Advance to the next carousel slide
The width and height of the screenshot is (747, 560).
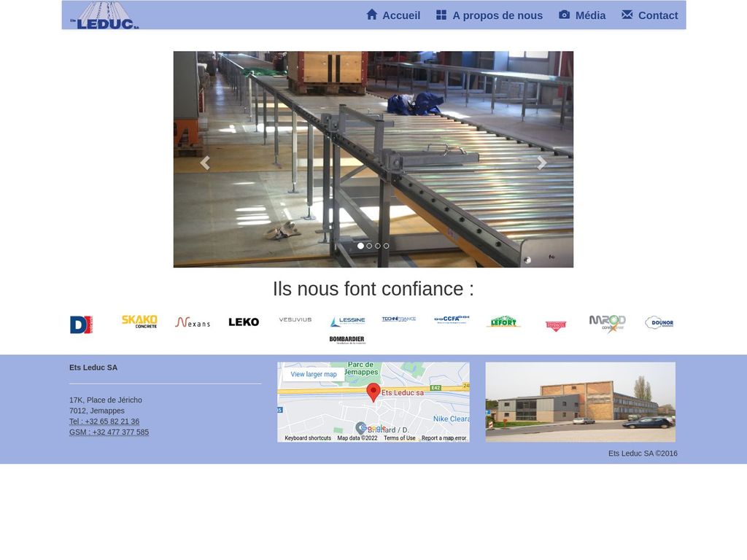point(542,163)
